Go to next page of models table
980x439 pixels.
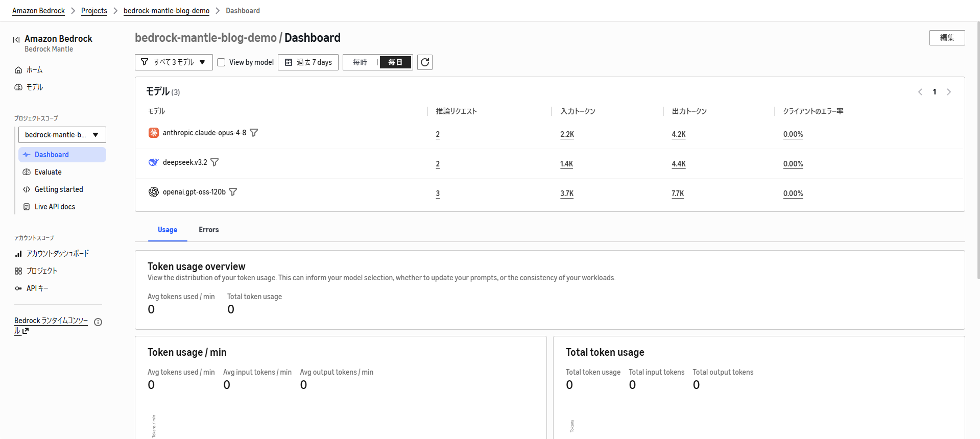pyautogui.click(x=949, y=92)
